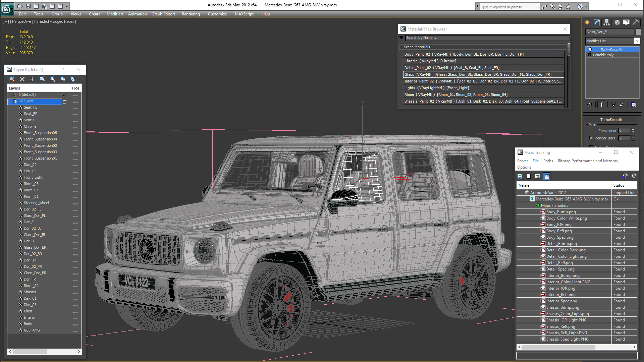Screen dimensions: 644x362
Task: Click the Pin Stack icon
Action: 590,105
